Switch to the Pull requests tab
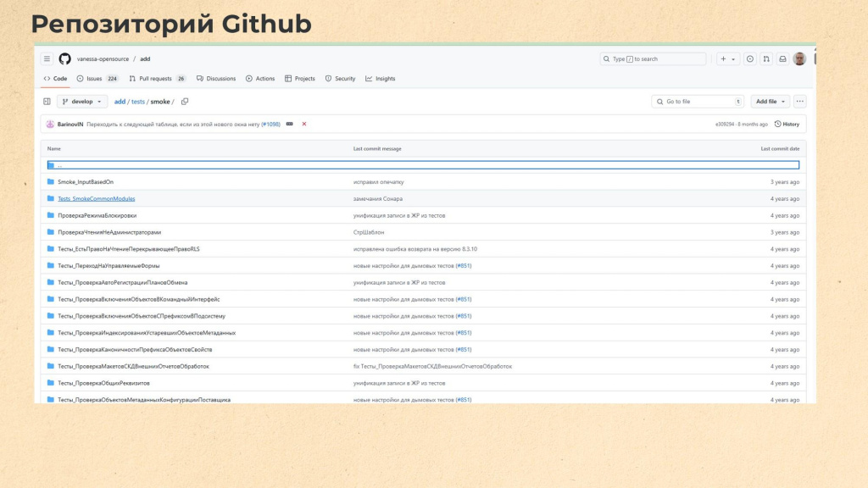The height and width of the screenshot is (488, 868). pos(157,79)
